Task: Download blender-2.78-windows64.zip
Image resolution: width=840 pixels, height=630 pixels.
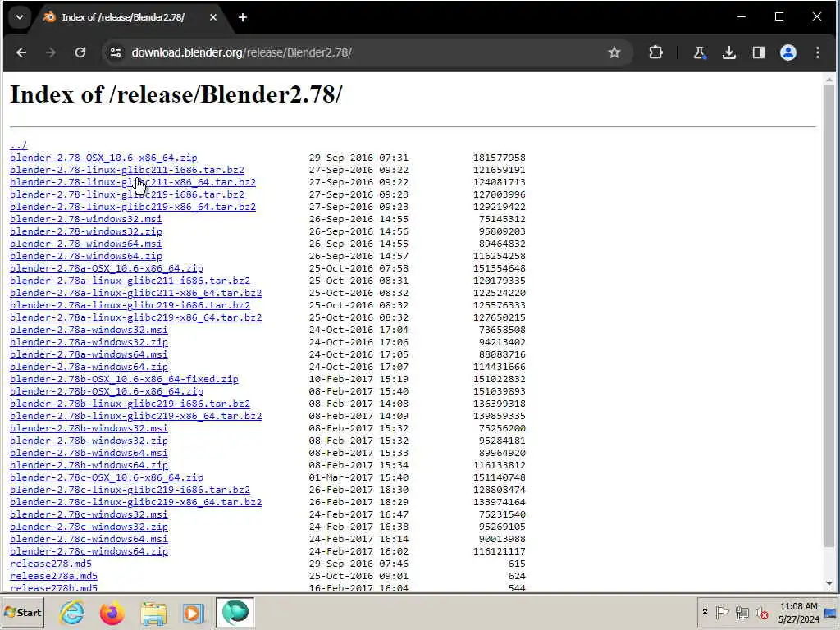Action: (x=85, y=256)
